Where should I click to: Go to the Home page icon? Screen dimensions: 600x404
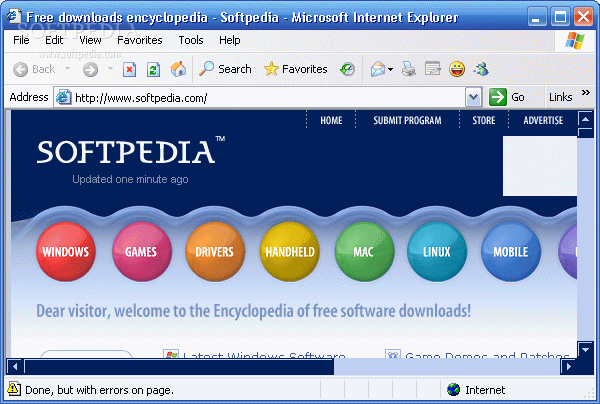coord(178,69)
